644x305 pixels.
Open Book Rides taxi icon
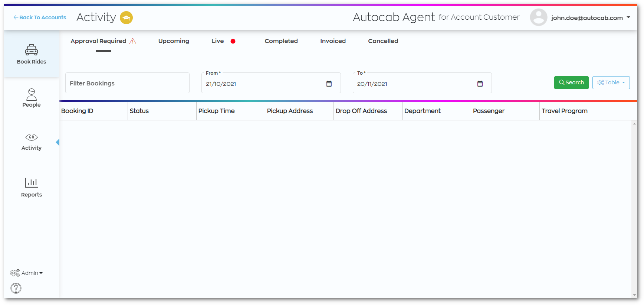pos(32,50)
